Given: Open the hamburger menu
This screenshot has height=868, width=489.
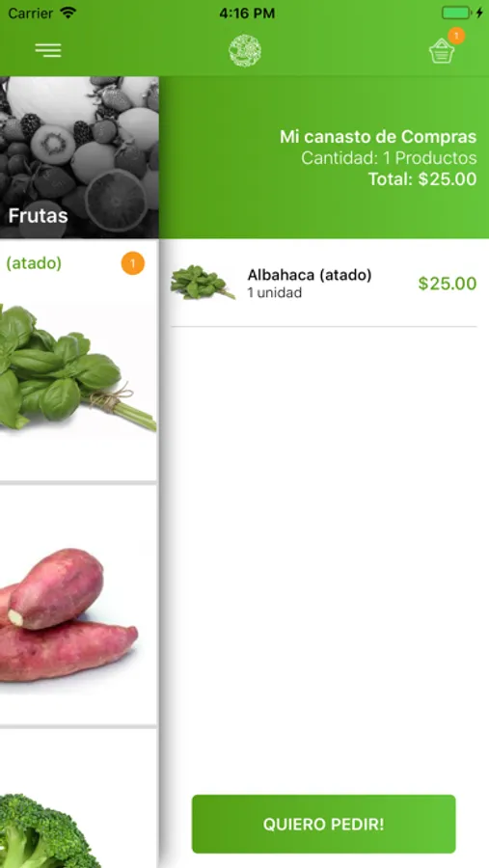Looking at the screenshot, I should [x=48, y=50].
